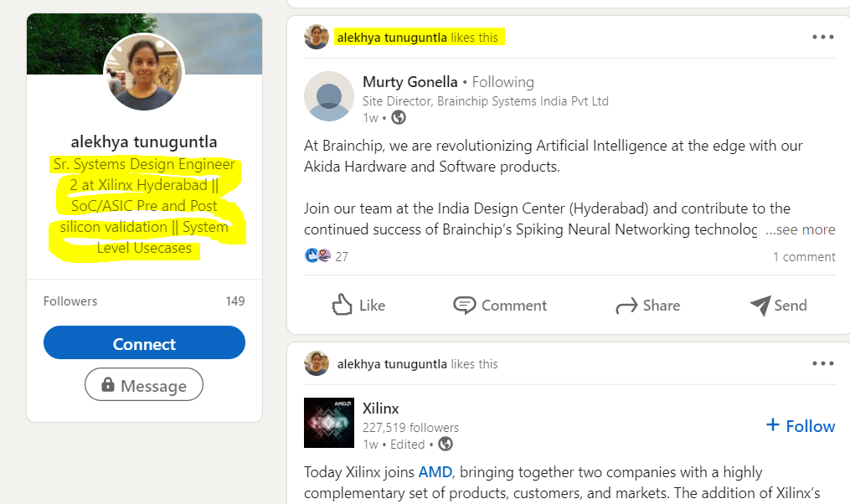Click the 227,519 followers text
Viewport: 850px width, 504px height.
click(411, 428)
